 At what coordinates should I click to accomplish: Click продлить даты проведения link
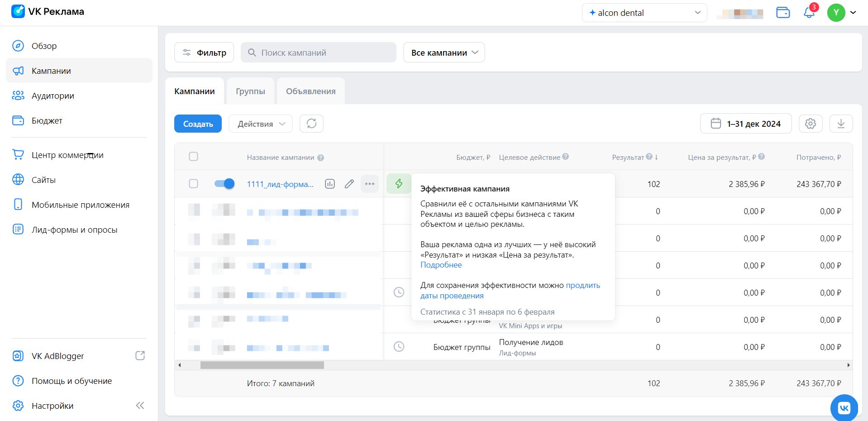(x=510, y=291)
